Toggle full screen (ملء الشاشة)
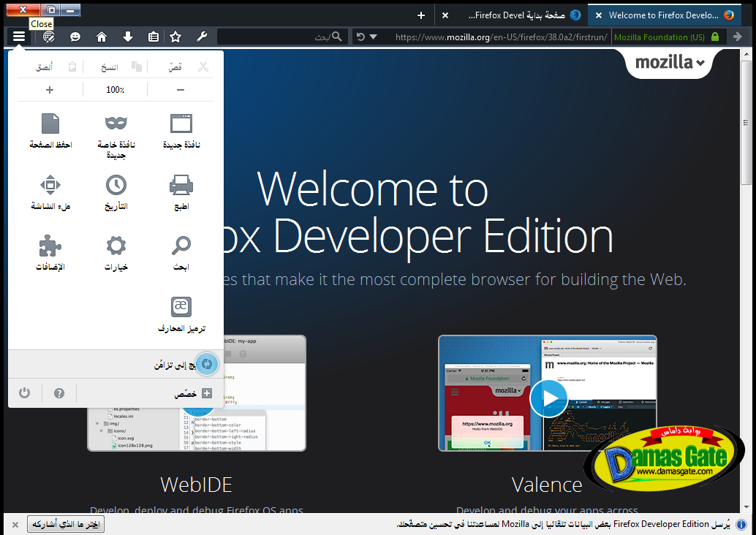The width and height of the screenshot is (756, 535). [x=50, y=192]
